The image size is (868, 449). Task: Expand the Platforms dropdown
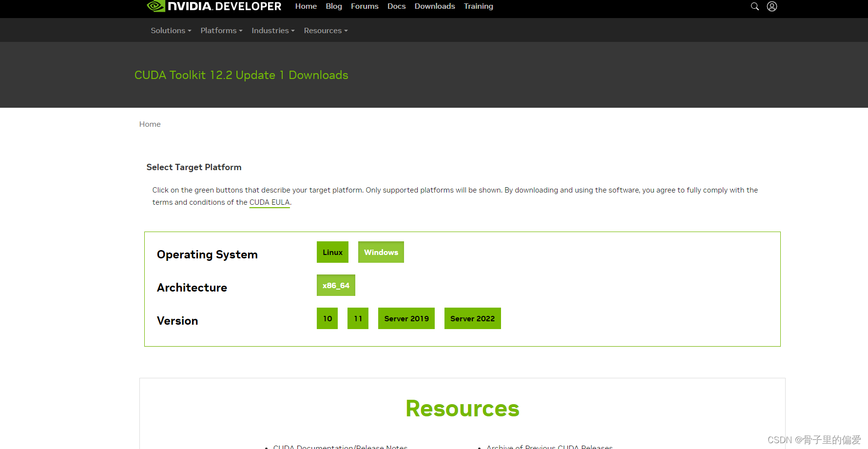(x=221, y=30)
